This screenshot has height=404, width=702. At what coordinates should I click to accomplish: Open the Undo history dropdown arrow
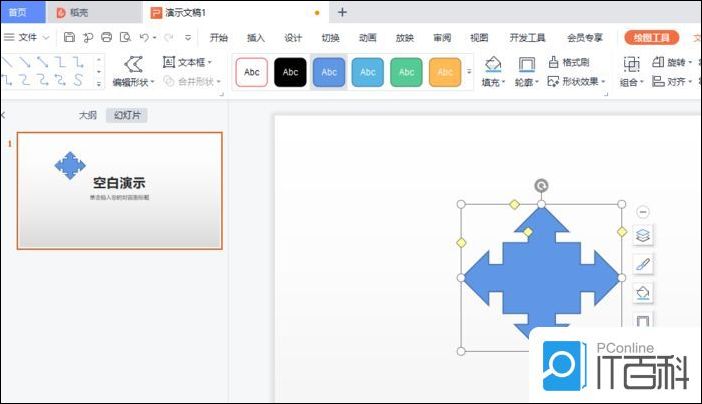[154, 38]
